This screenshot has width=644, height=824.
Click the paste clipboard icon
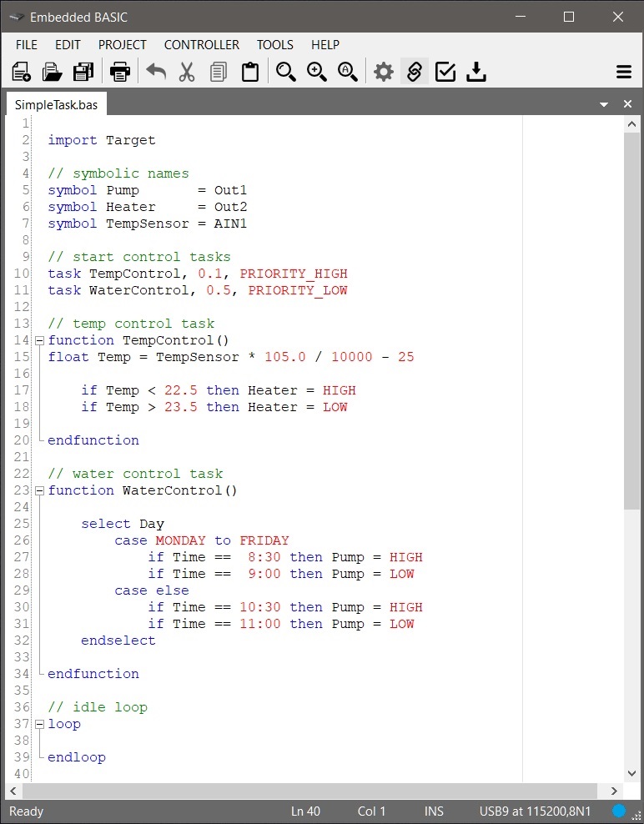coord(249,72)
